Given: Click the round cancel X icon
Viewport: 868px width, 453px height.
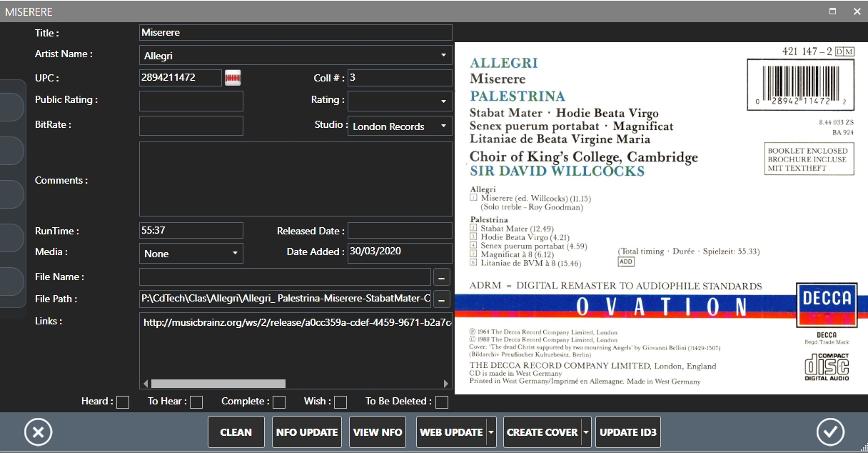Looking at the screenshot, I should [39, 432].
